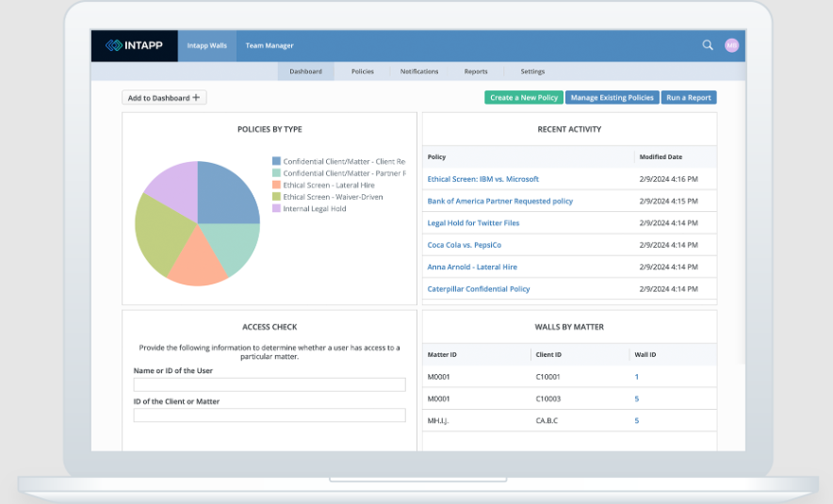Open Coca Cola vs. PepsiCo policy
The image size is (833, 504).
click(465, 245)
